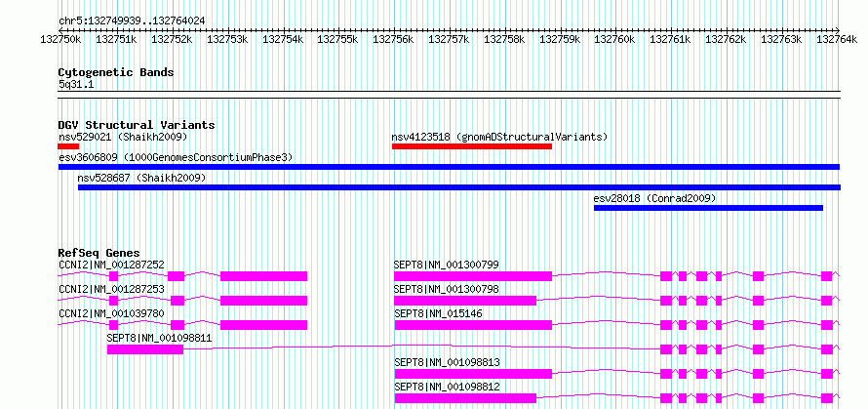Click the blue nsv528687 variant bar
The height and width of the screenshot is (409, 868).
(x=459, y=187)
